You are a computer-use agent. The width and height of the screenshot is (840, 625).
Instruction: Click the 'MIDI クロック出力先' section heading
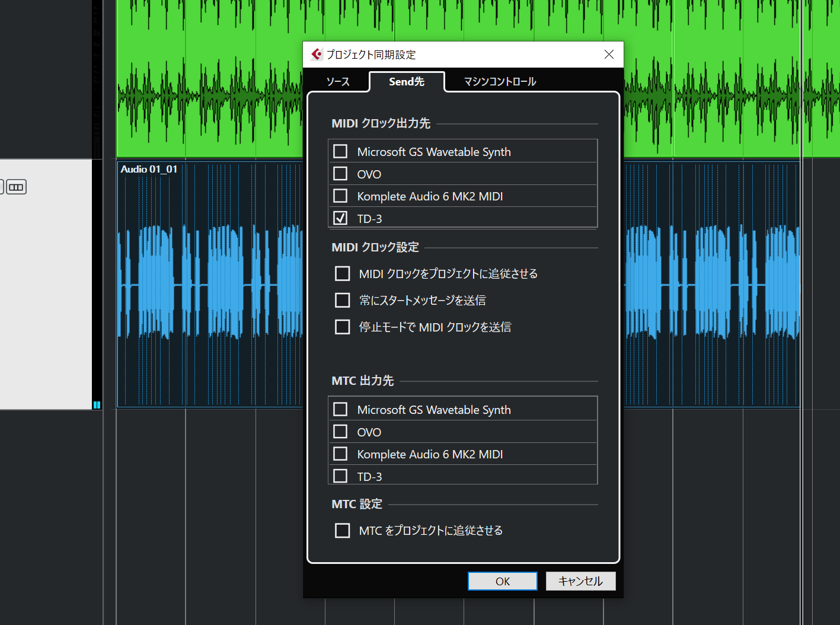pos(381,123)
